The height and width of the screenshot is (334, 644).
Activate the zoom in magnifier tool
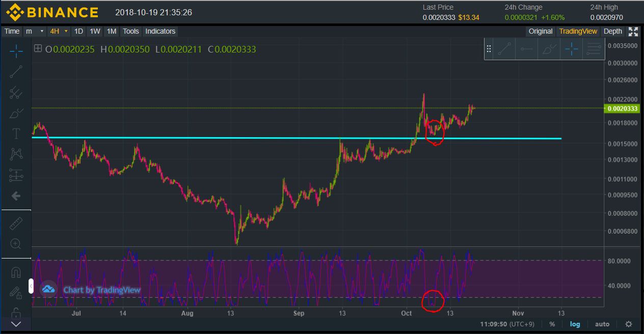(x=16, y=244)
